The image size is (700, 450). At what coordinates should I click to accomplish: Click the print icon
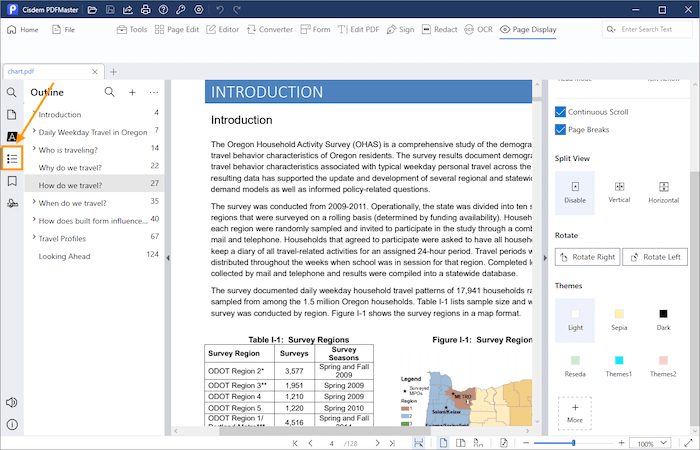coord(146,9)
